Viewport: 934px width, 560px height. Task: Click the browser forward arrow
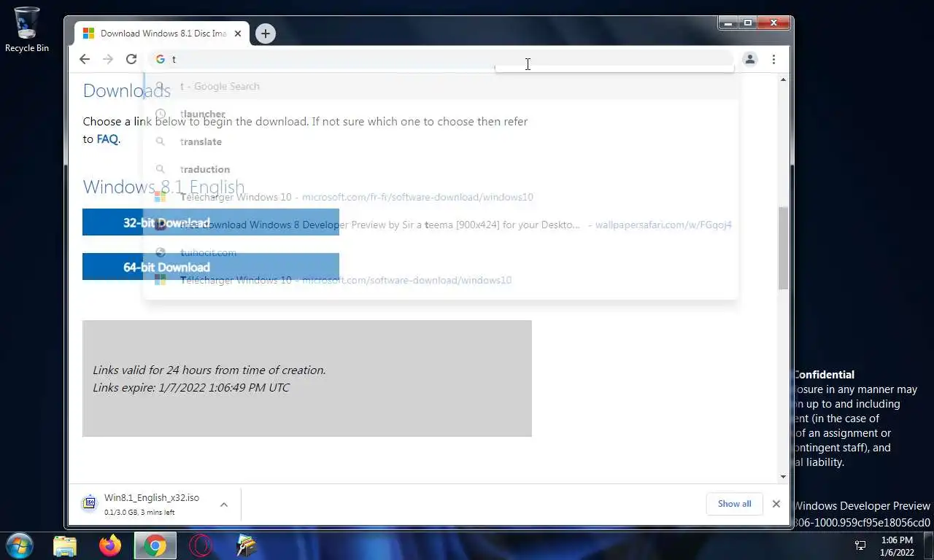(x=108, y=59)
